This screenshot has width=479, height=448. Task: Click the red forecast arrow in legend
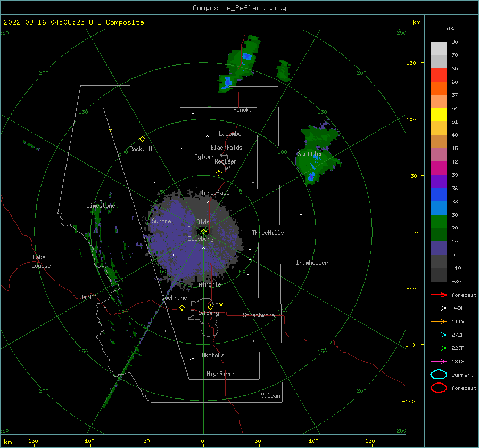439,295
